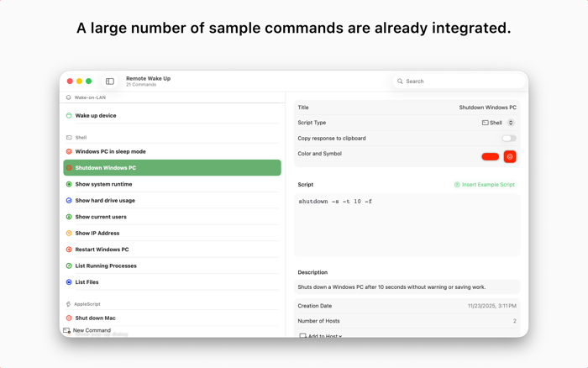
Task: Click the red icon beside Shut down Mac
Action: pos(69,318)
